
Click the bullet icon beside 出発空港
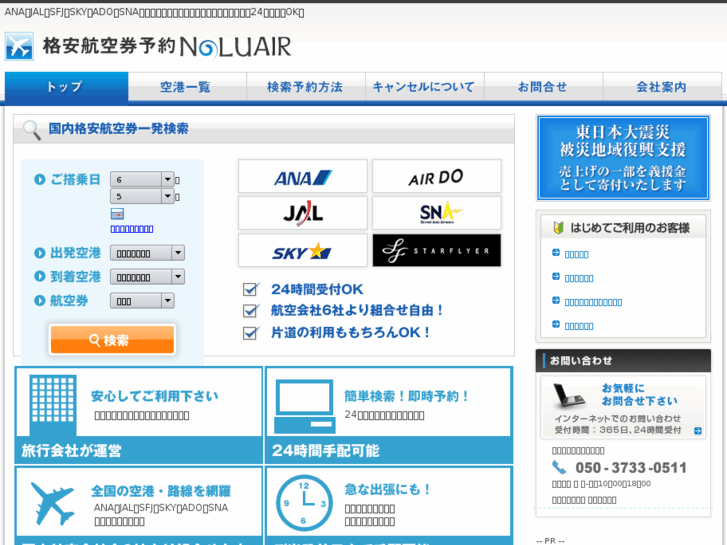tap(40, 253)
